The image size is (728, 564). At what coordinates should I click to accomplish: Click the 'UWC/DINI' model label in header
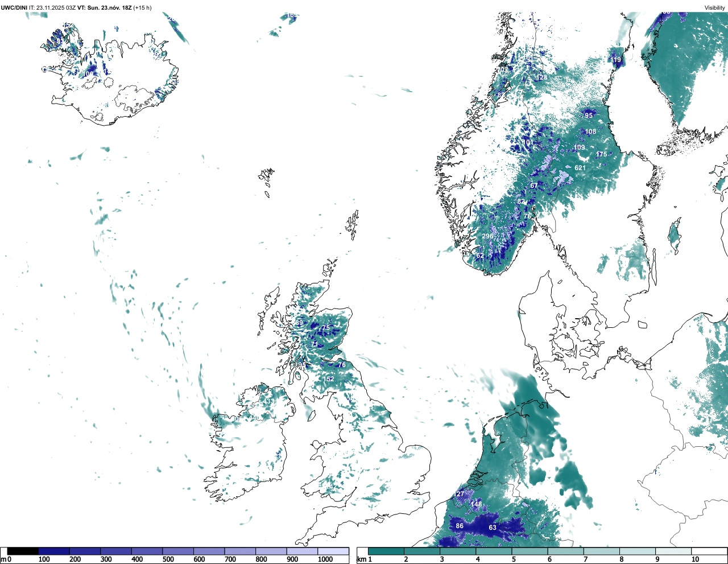tap(14, 7)
